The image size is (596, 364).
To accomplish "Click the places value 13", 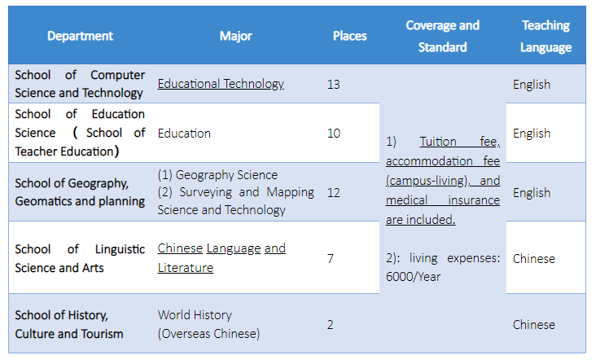I will (x=333, y=84).
